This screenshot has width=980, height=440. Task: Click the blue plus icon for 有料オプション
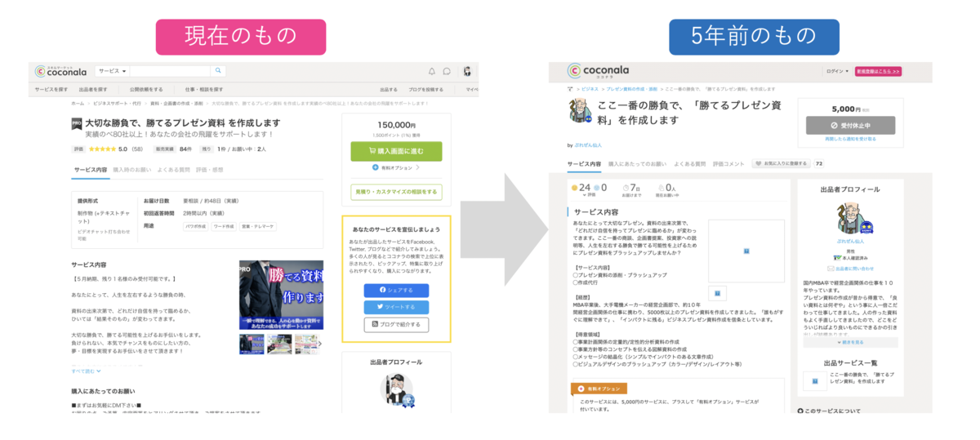[x=376, y=167]
